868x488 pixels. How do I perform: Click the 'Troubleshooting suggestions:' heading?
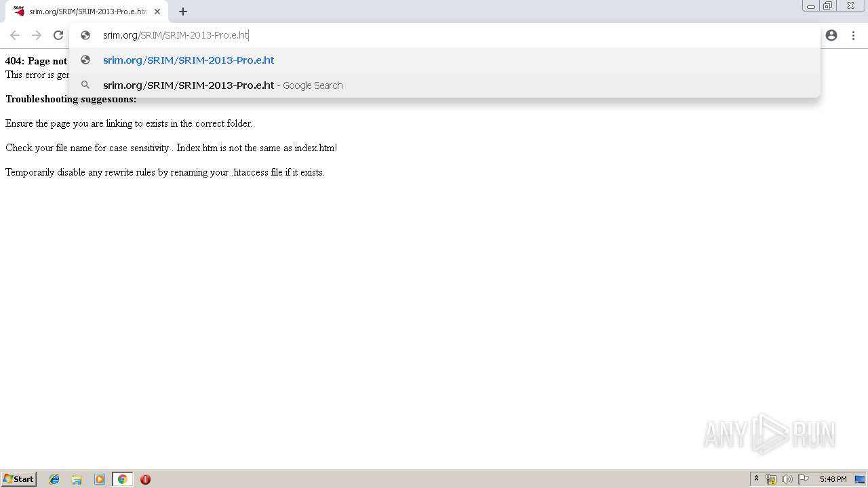[x=71, y=99]
